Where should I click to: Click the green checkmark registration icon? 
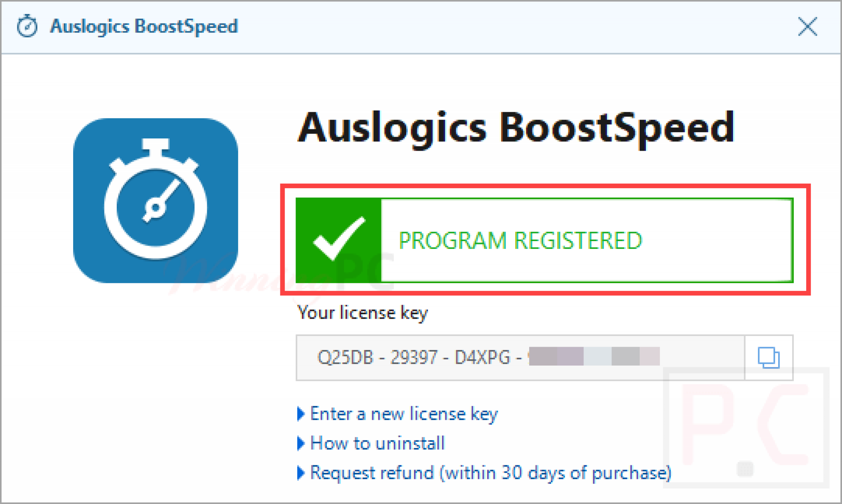click(338, 240)
